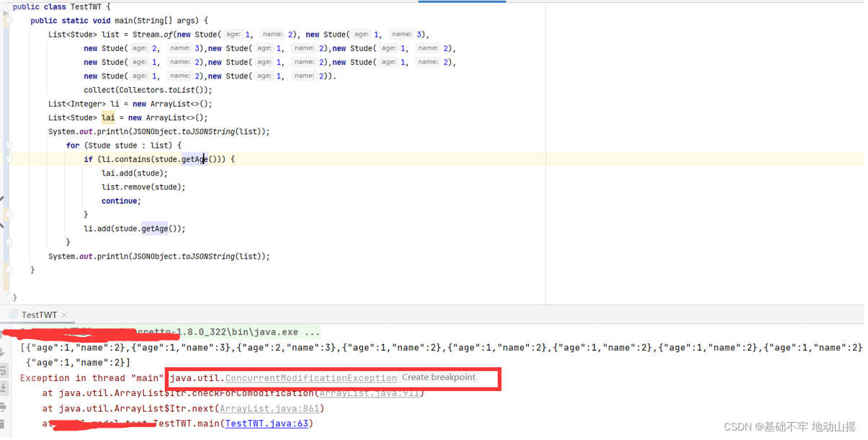The height and width of the screenshot is (440, 868).
Task: Open the TestTWT.java:63 stack trace link
Action: (x=267, y=423)
